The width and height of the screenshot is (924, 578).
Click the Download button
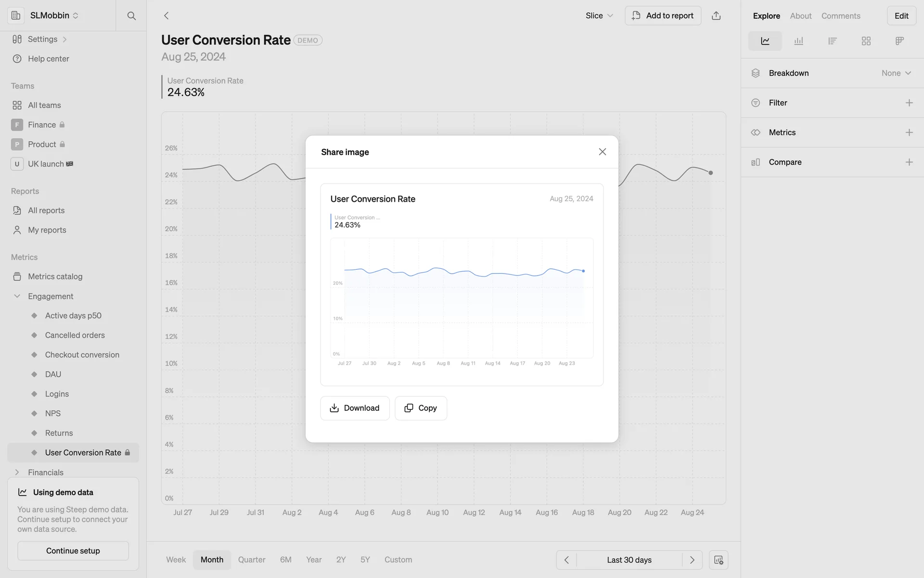tap(355, 408)
